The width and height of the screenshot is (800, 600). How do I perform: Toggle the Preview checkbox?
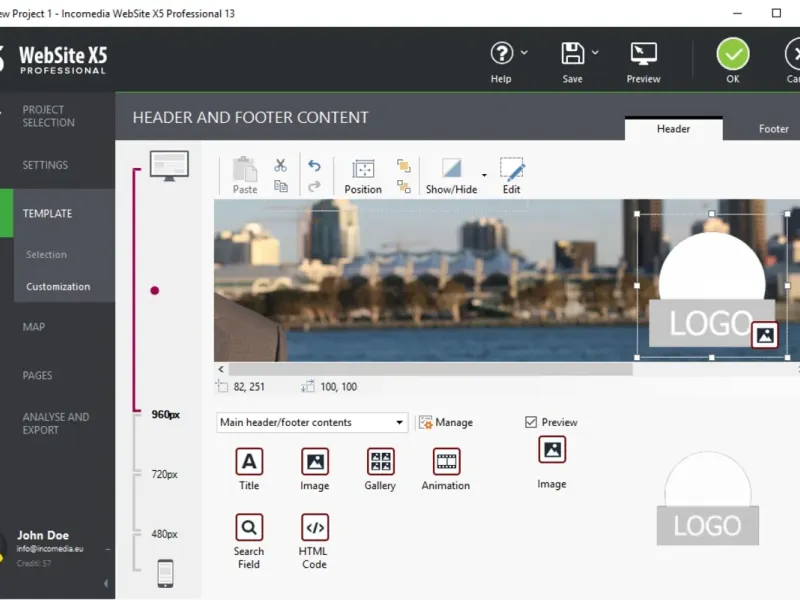click(531, 422)
